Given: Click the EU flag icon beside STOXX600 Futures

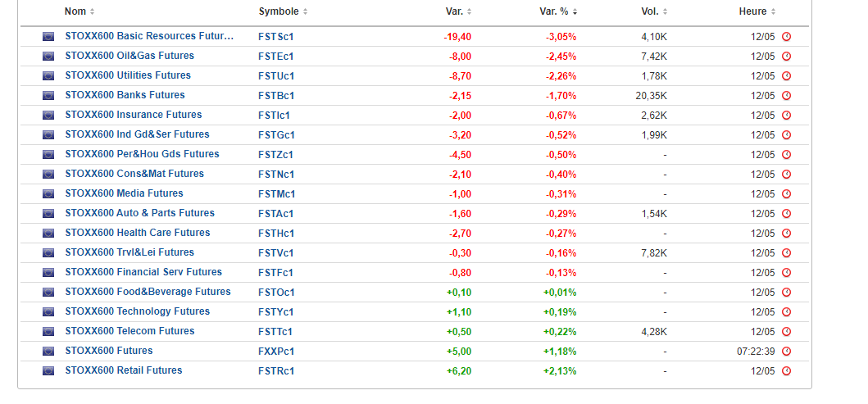Looking at the screenshot, I should (x=48, y=352).
